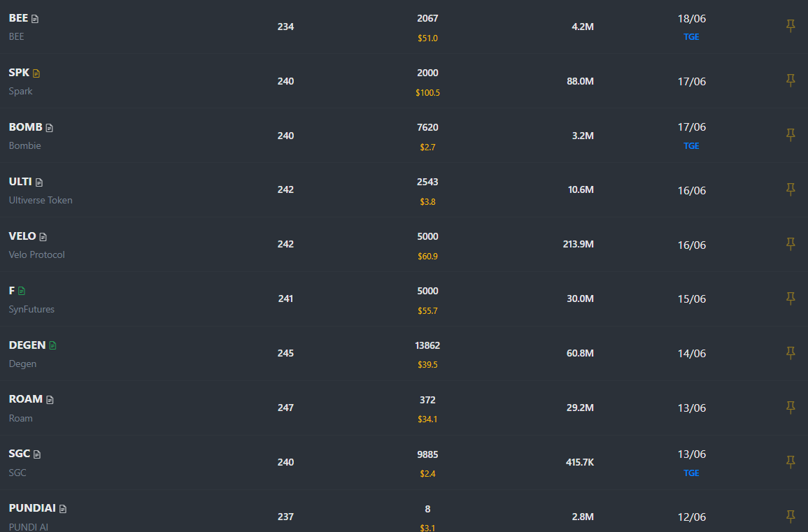The image size is (808, 532).
Task: Click the document icon beside SPK
Action: pos(36,73)
